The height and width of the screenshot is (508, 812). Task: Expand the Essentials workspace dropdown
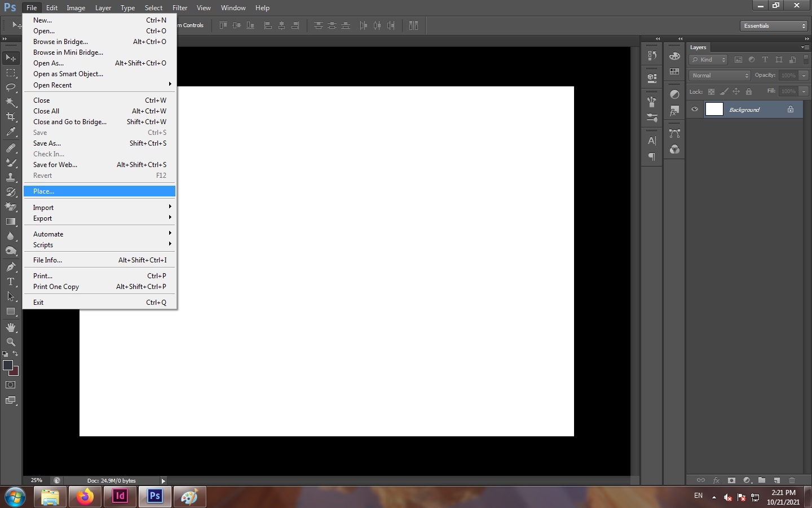[x=774, y=26]
